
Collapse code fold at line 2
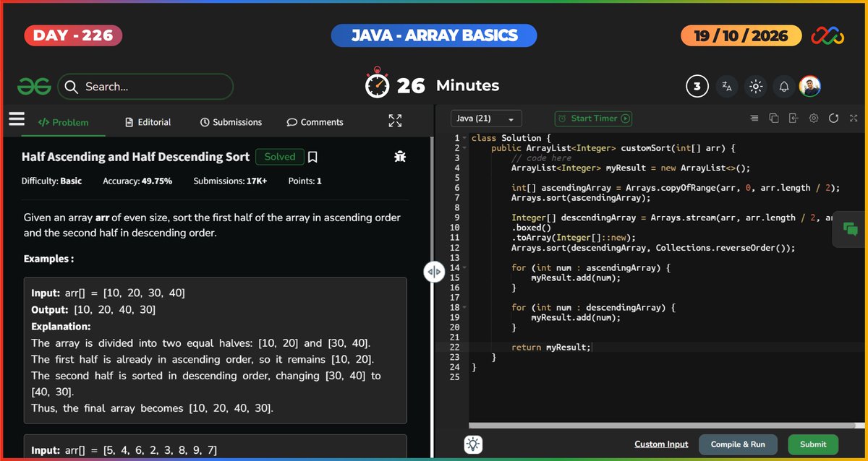pyautogui.click(x=464, y=148)
